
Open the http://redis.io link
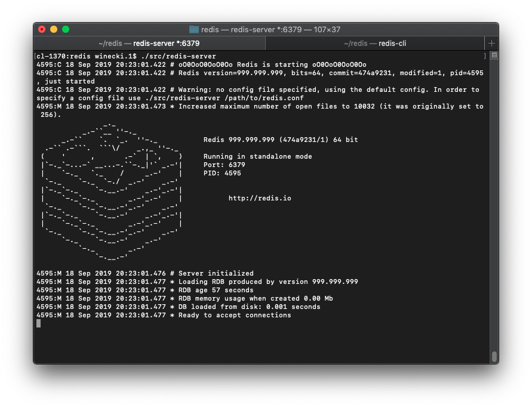(260, 198)
